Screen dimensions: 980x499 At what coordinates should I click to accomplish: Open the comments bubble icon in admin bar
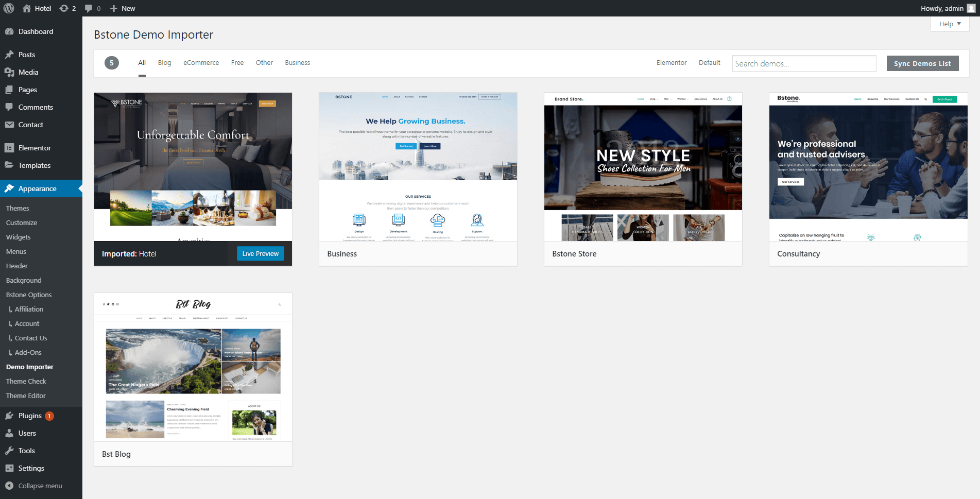click(89, 8)
